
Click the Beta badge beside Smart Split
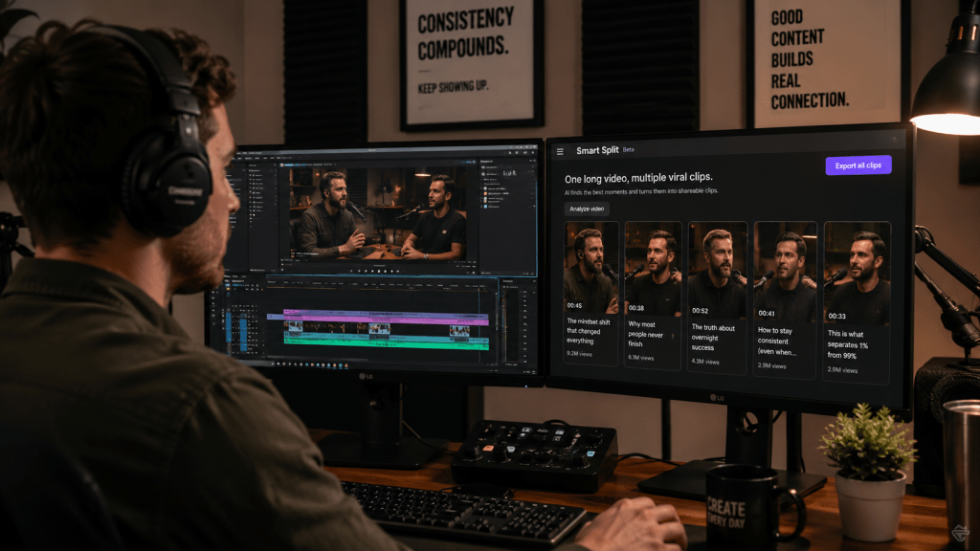point(628,150)
